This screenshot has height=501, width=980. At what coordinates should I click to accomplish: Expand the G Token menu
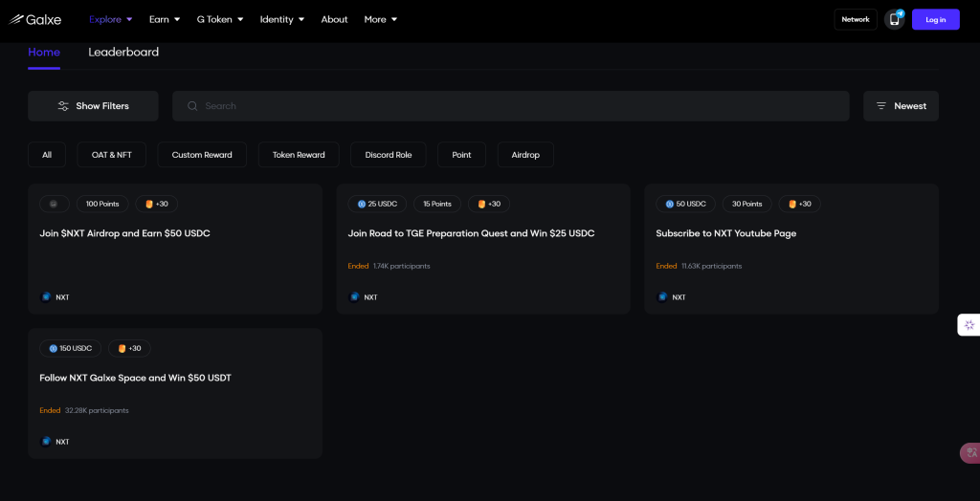(x=220, y=19)
